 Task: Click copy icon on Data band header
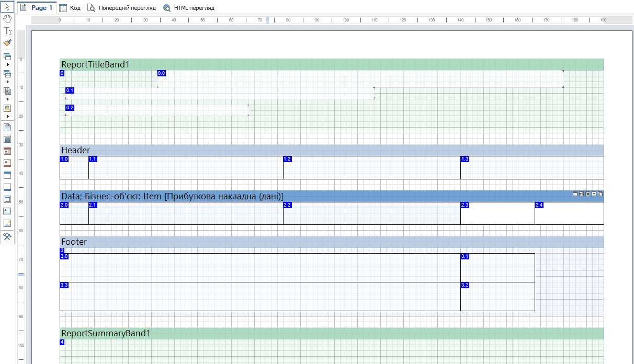pos(601,194)
